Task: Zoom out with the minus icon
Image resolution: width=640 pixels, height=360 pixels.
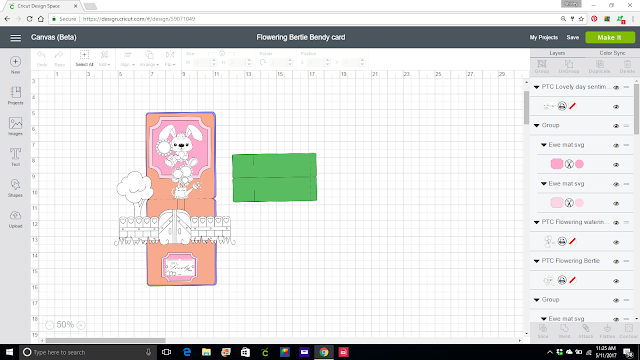Action: (49, 325)
